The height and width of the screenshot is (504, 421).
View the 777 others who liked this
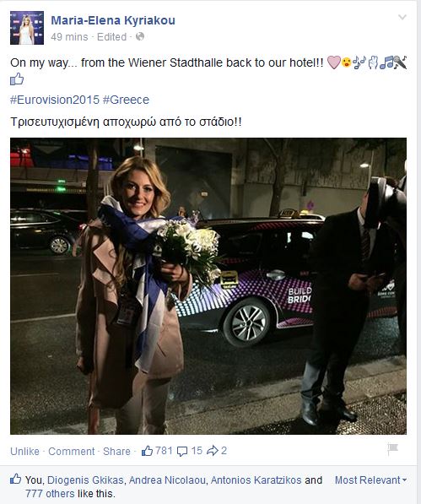point(50,493)
